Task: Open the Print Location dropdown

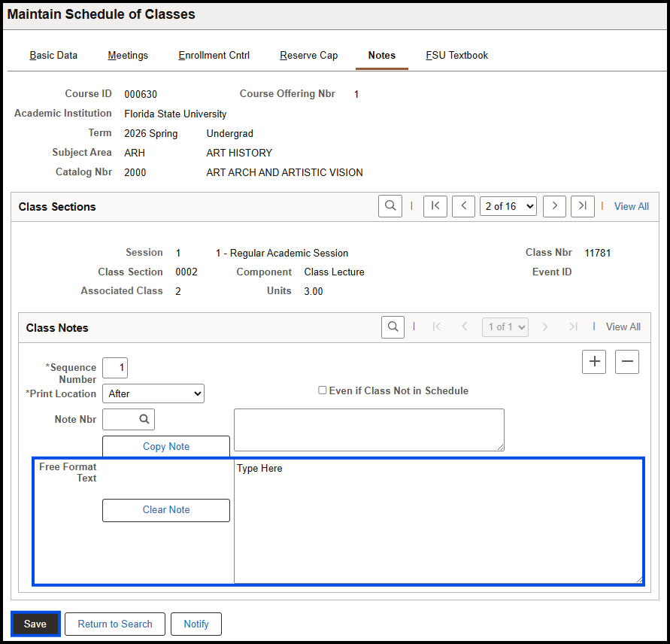Action: (x=153, y=393)
